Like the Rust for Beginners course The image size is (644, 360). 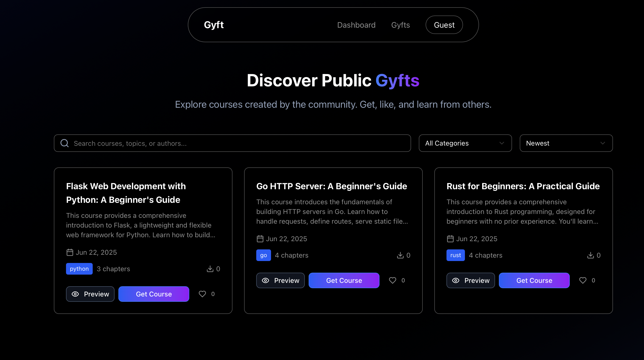[x=583, y=280]
